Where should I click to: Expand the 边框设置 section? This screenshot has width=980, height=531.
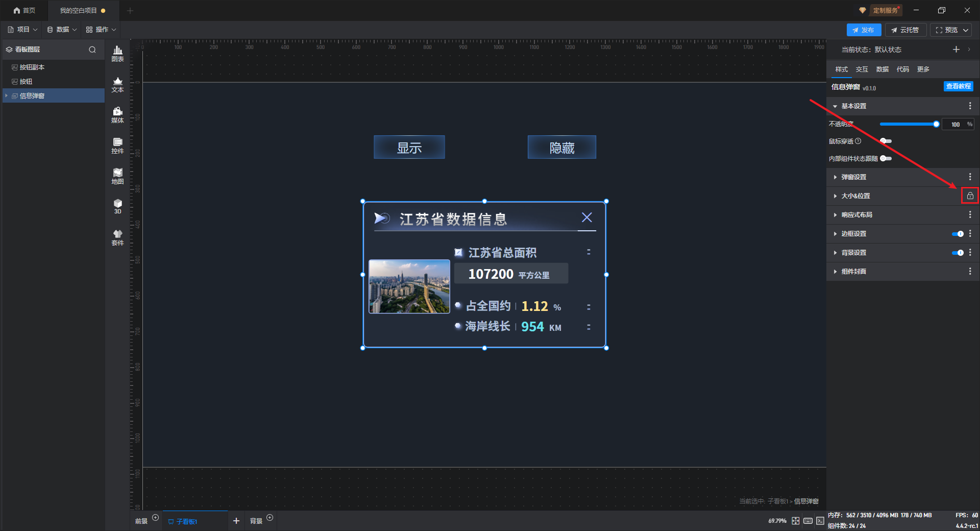[x=835, y=234]
